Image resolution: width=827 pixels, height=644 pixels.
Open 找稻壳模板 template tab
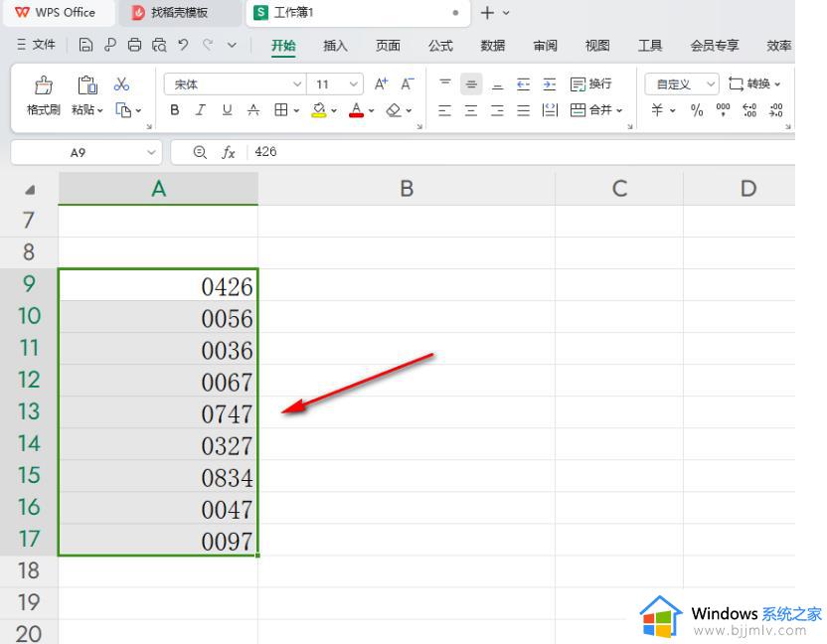(179, 13)
